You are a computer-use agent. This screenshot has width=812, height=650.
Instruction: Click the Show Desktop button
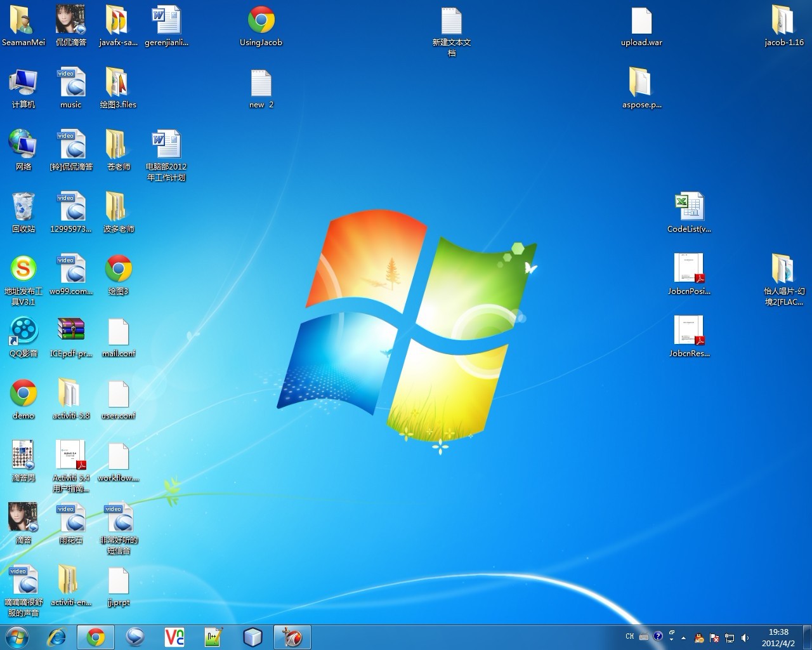point(807,637)
